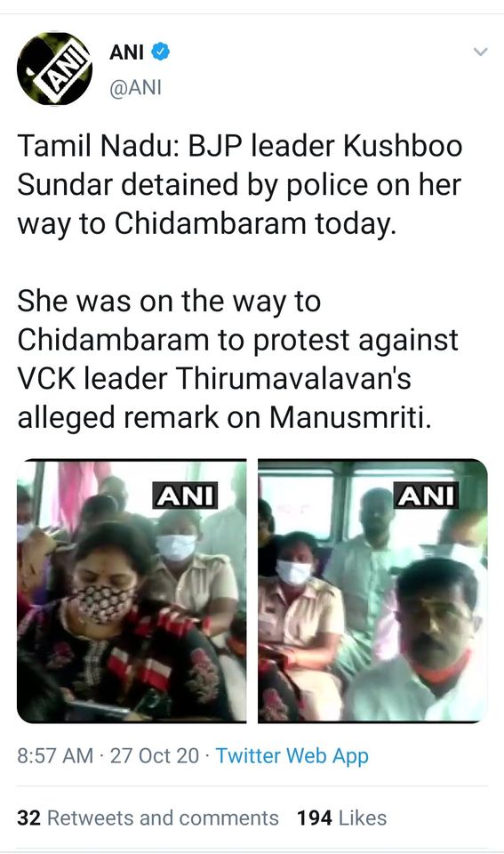Expand the tweet options chevron
Viewport: 504px width, 854px height.
click(x=480, y=52)
